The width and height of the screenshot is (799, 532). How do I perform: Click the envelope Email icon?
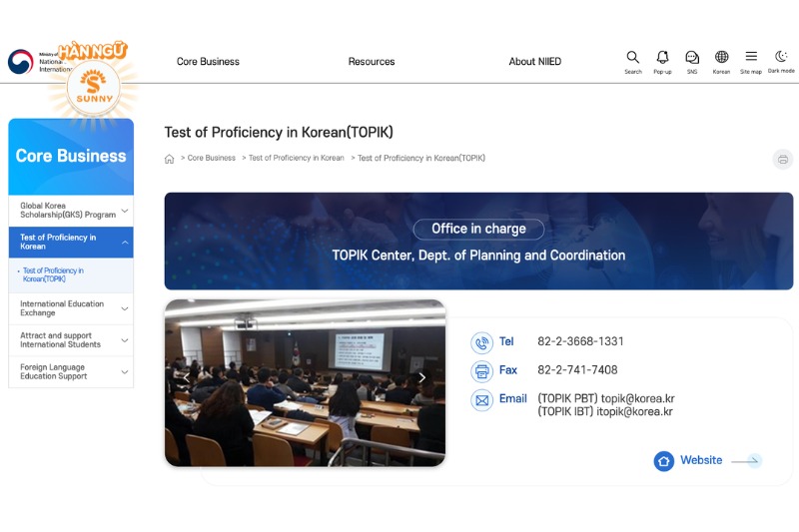click(481, 400)
